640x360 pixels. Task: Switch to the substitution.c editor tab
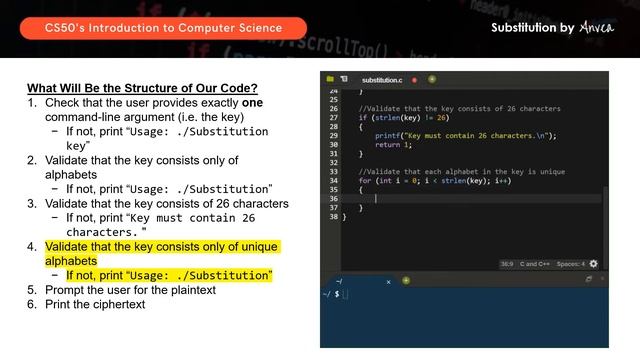[x=382, y=80]
